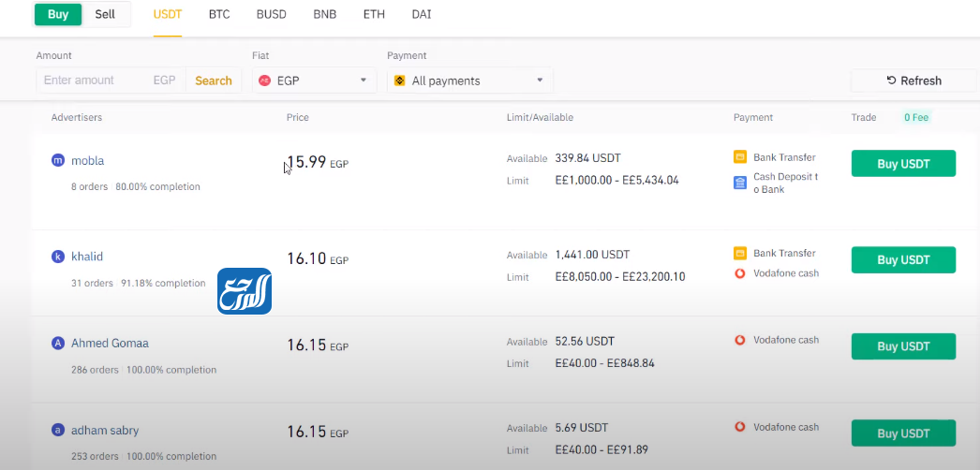Image resolution: width=980 pixels, height=470 pixels.
Task: Switch to the BTC tab
Action: pyautogui.click(x=219, y=14)
